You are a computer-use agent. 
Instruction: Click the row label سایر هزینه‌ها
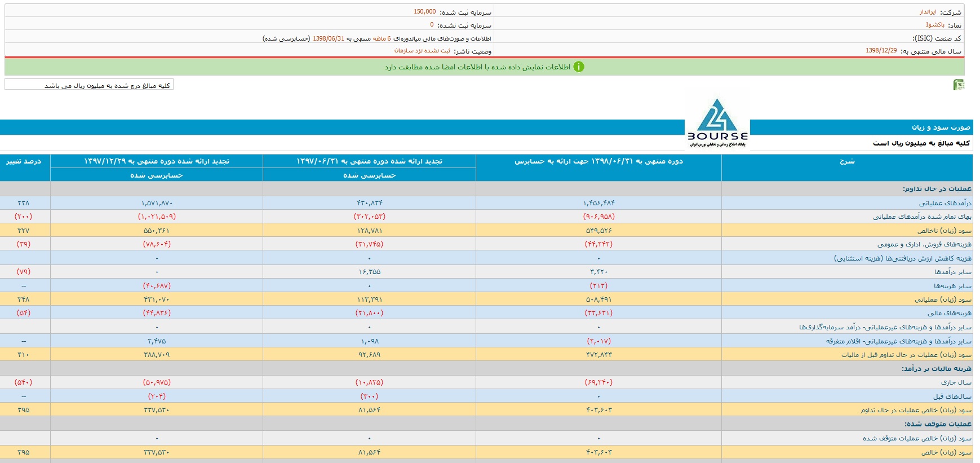[952, 286]
